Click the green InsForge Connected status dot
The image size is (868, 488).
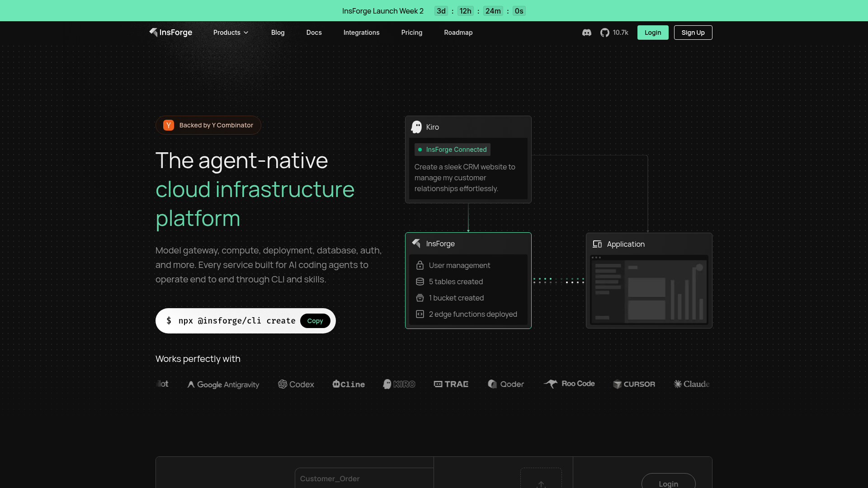point(420,150)
